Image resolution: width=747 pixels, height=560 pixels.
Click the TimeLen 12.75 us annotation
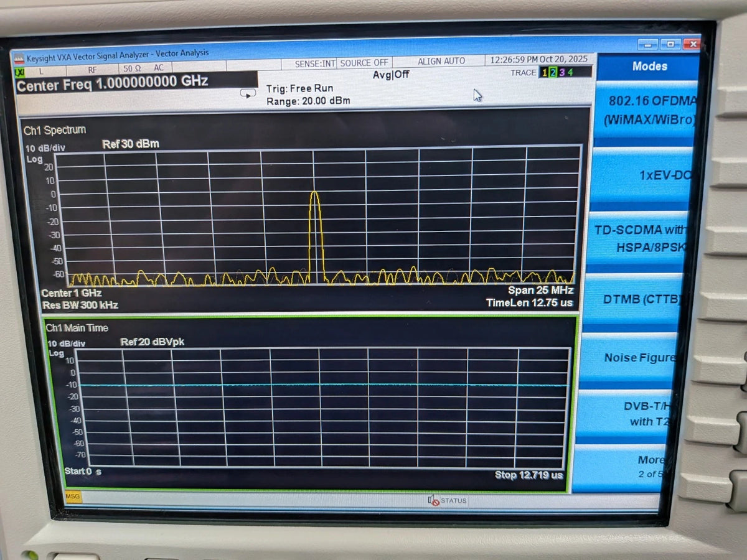tap(529, 302)
